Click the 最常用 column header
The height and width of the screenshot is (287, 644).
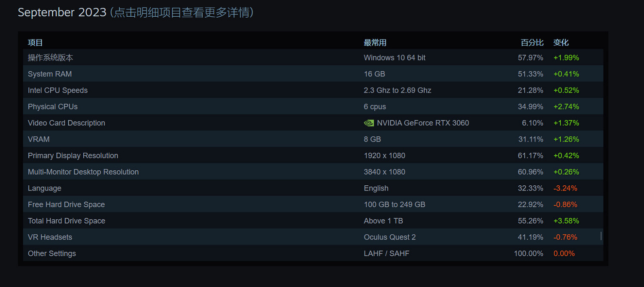(x=374, y=42)
